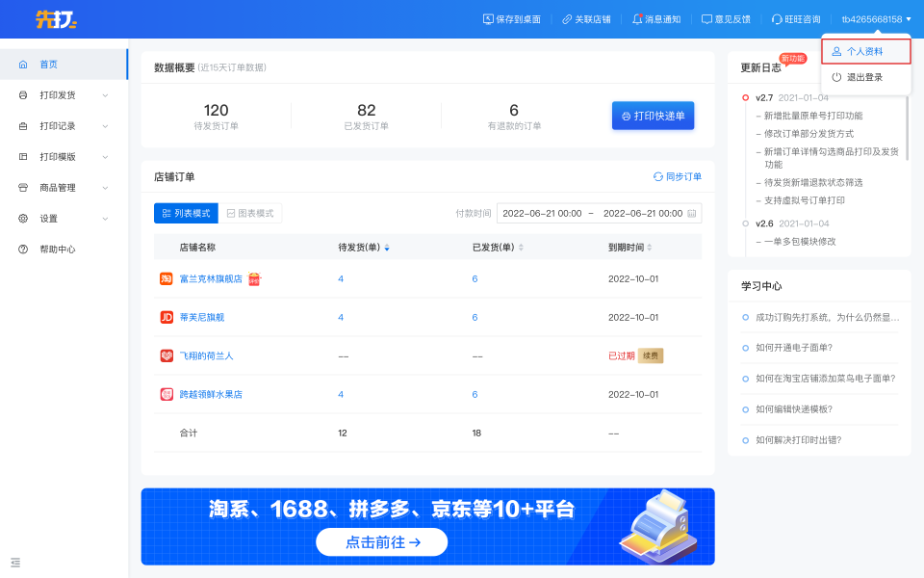Screen dimensions: 924x578
Task: Sort by 待发货(单) column arrow
Action: click(387, 248)
